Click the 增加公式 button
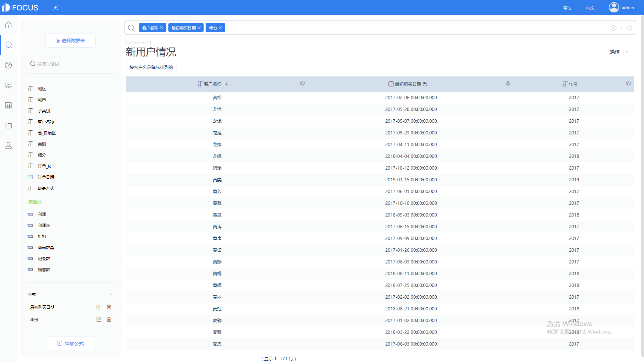Image resolution: width=644 pixels, height=362 pixels. pos(70,343)
